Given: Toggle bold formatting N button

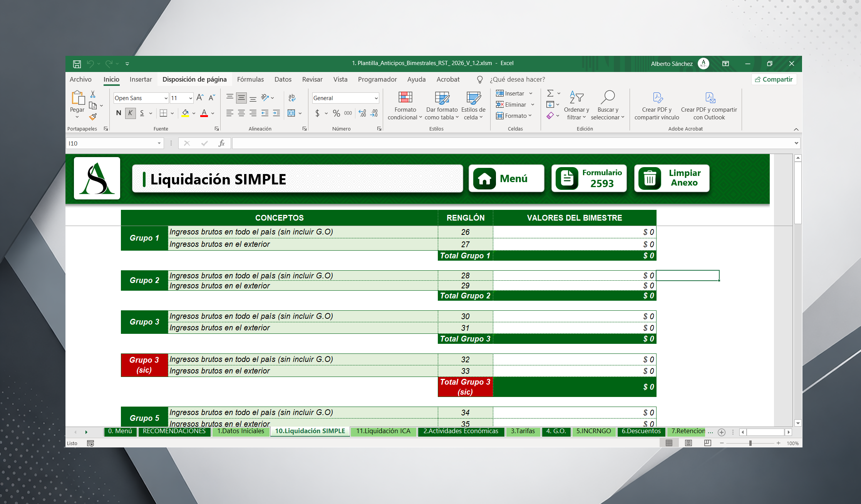Looking at the screenshot, I should [x=118, y=113].
